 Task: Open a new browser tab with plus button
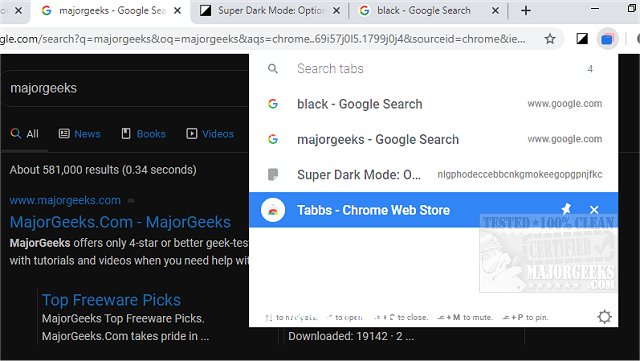(x=526, y=11)
